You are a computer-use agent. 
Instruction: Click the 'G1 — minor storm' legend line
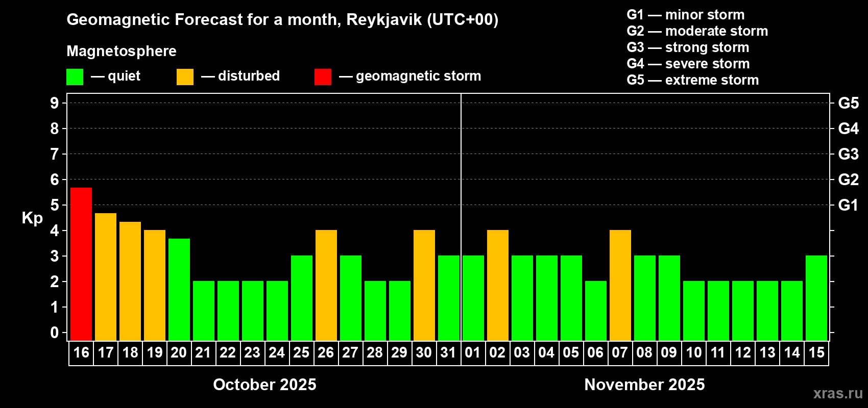pos(686,15)
